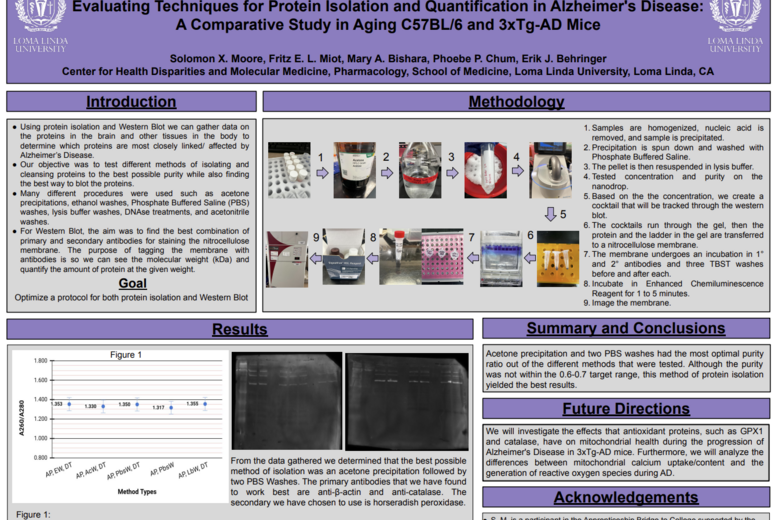Click the Loma Linda University logo at top left

point(40,26)
